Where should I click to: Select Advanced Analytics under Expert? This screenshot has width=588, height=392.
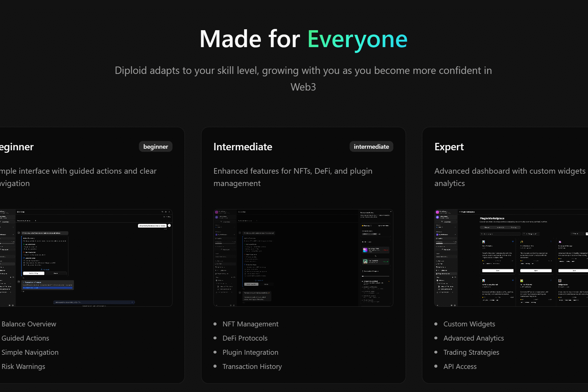click(x=473, y=338)
